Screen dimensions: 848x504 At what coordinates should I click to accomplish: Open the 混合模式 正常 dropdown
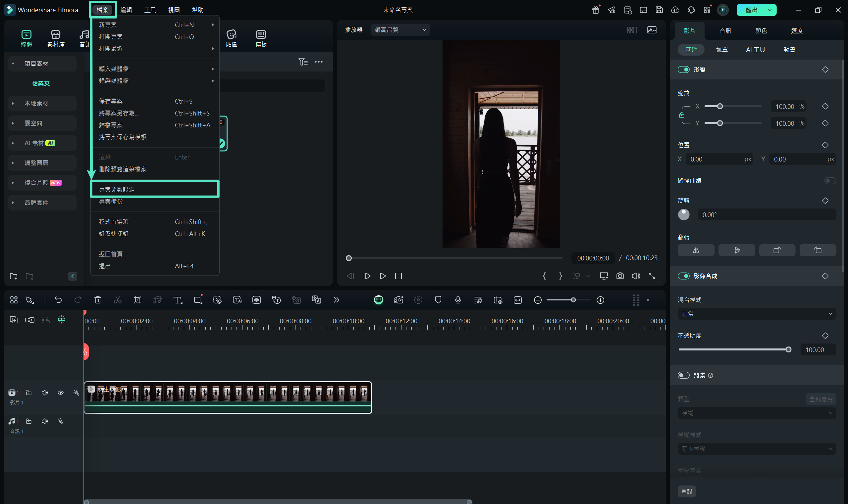pos(757,314)
